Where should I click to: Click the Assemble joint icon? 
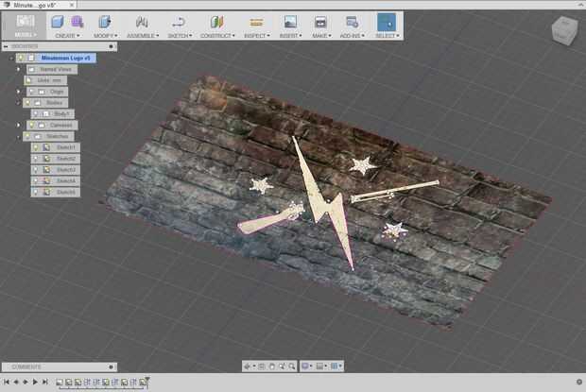pos(142,22)
